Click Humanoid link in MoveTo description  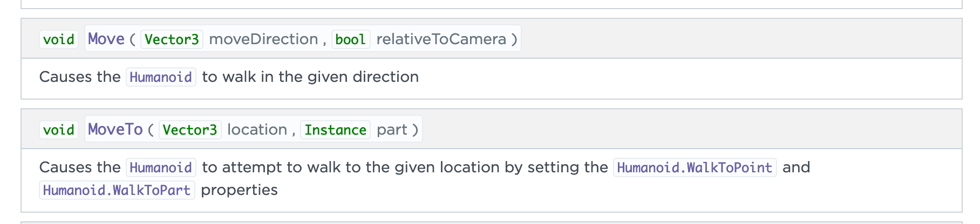(161, 167)
